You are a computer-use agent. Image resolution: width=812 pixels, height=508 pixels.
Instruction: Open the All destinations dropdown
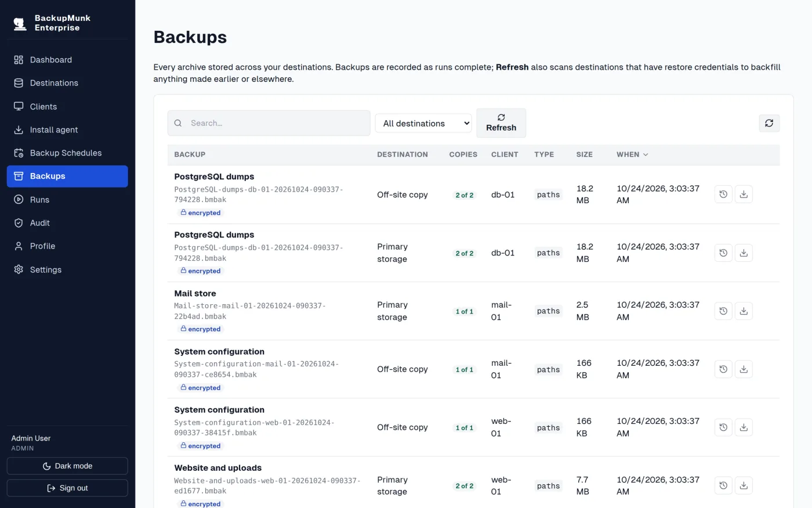(x=424, y=124)
